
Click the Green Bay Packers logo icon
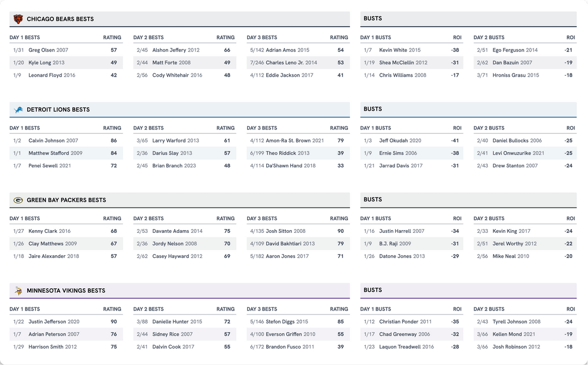pos(18,200)
